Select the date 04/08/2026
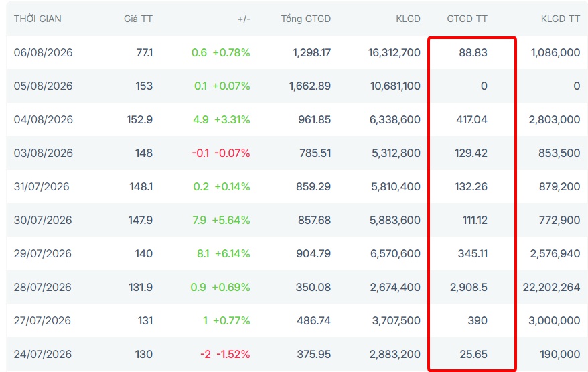 pyautogui.click(x=44, y=119)
